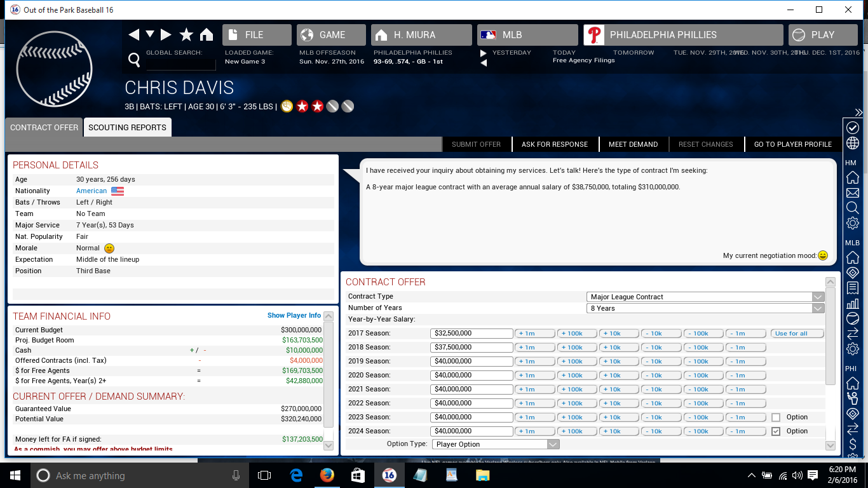Select the Contract Offer tab
Viewport: 868px width, 488px height.
coord(44,127)
